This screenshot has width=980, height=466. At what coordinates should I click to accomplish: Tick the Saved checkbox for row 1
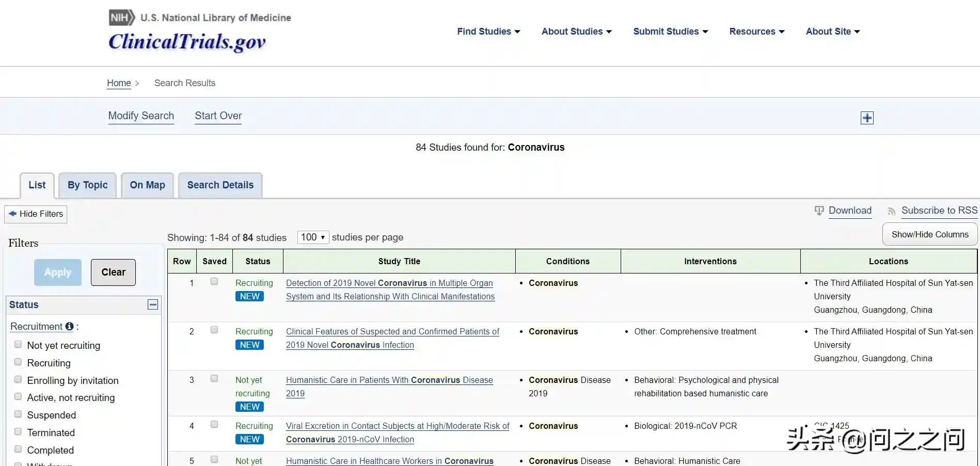click(214, 282)
